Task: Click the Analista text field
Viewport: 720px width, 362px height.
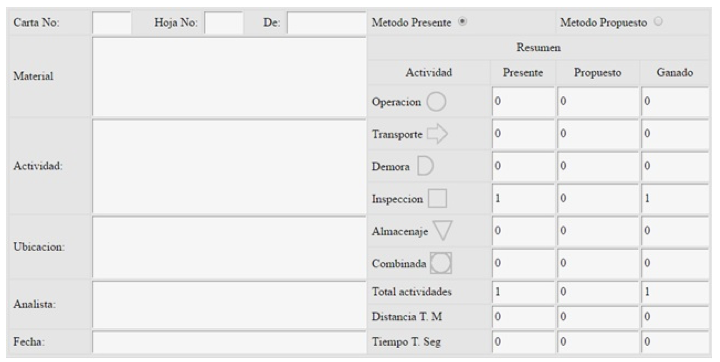Action: tap(229, 305)
